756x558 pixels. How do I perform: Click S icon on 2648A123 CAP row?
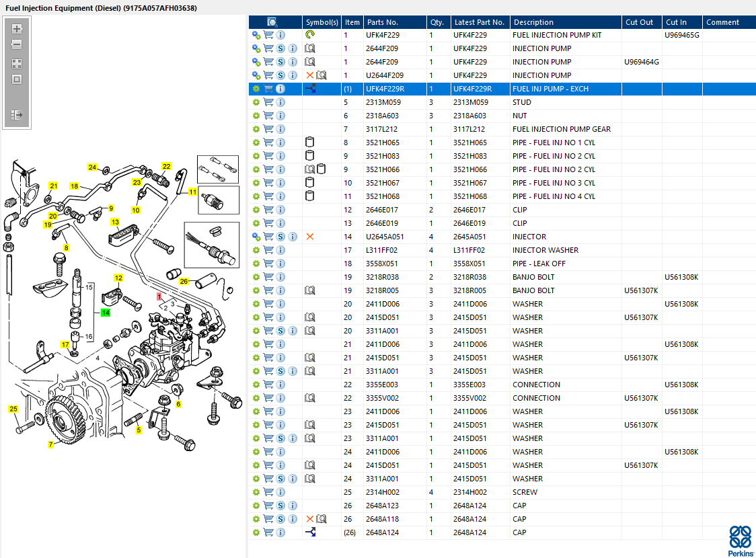(280, 506)
